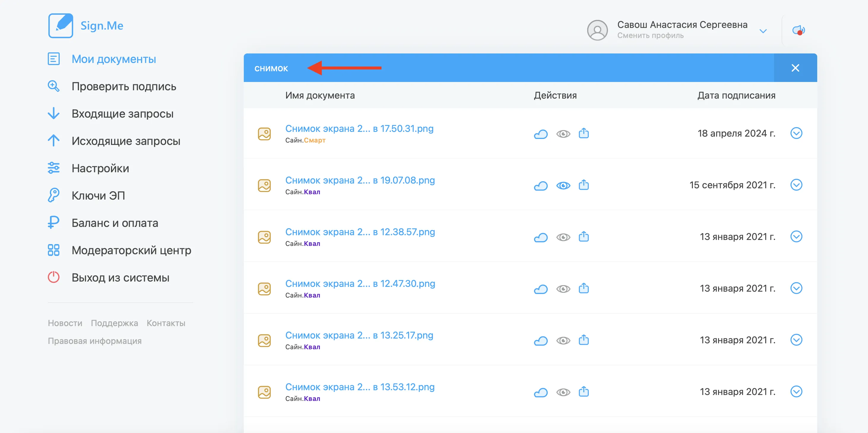
Task: Open the user profile avatar icon
Action: tap(597, 30)
